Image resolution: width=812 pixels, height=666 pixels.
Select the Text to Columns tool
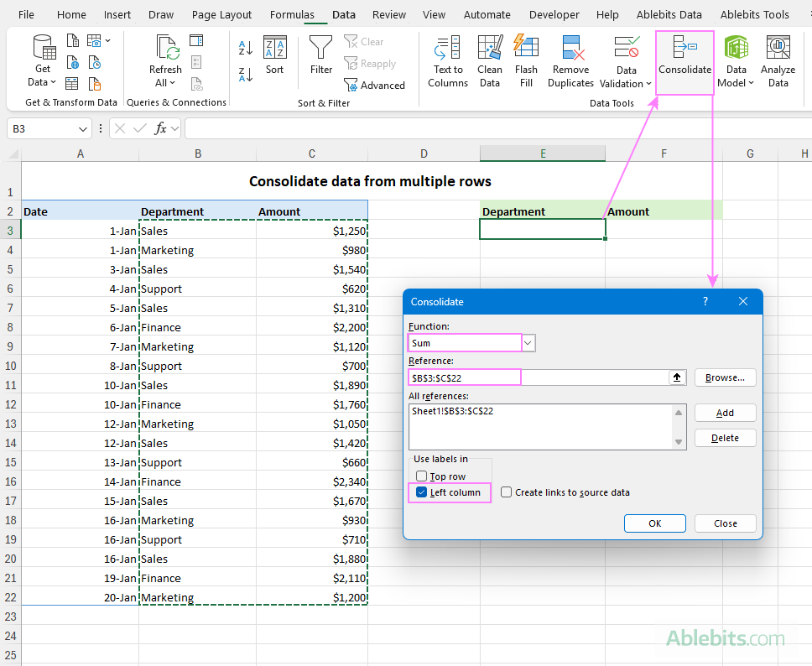click(447, 60)
